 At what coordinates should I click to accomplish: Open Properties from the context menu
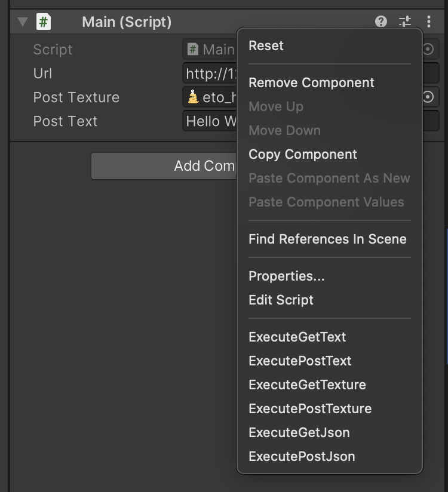[x=286, y=276]
